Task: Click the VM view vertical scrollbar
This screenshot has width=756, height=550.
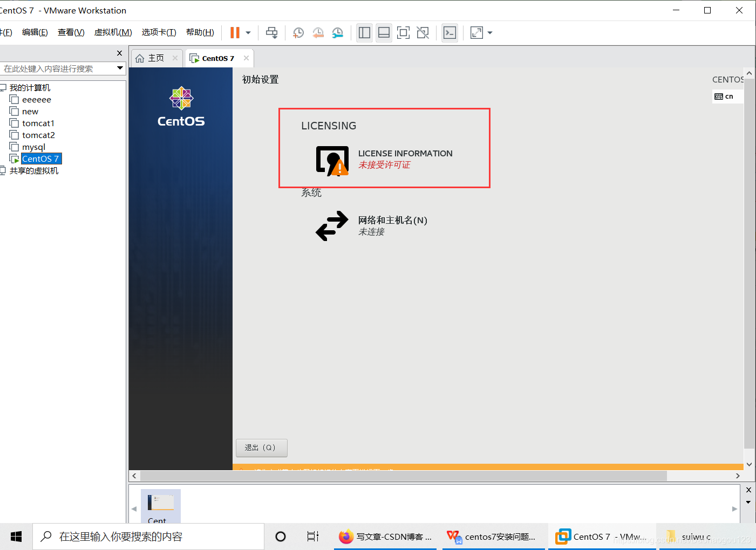Action: click(749, 264)
